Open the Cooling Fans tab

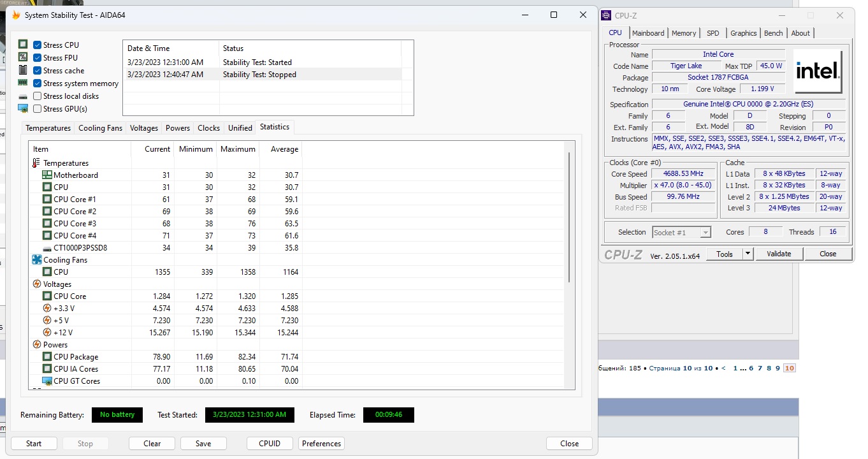(100, 128)
